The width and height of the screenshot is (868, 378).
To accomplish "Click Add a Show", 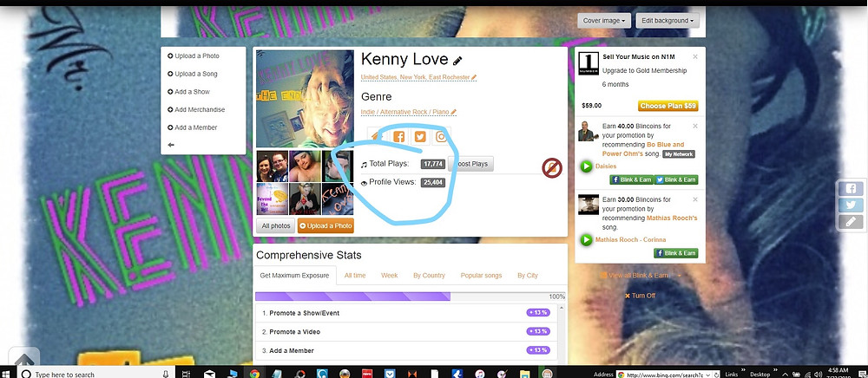I will [188, 92].
